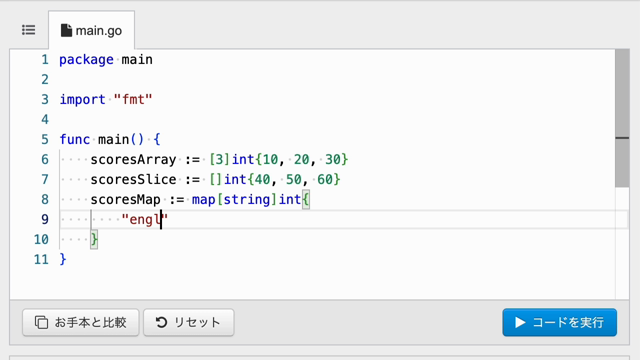
Task: Click the "package" keyword on line 1
Action: pos(87,60)
